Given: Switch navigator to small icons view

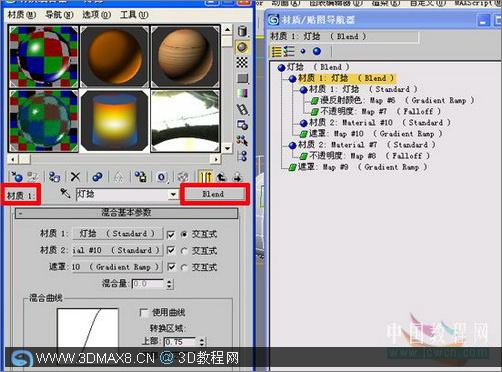Looking at the screenshot, I should click(303, 51).
